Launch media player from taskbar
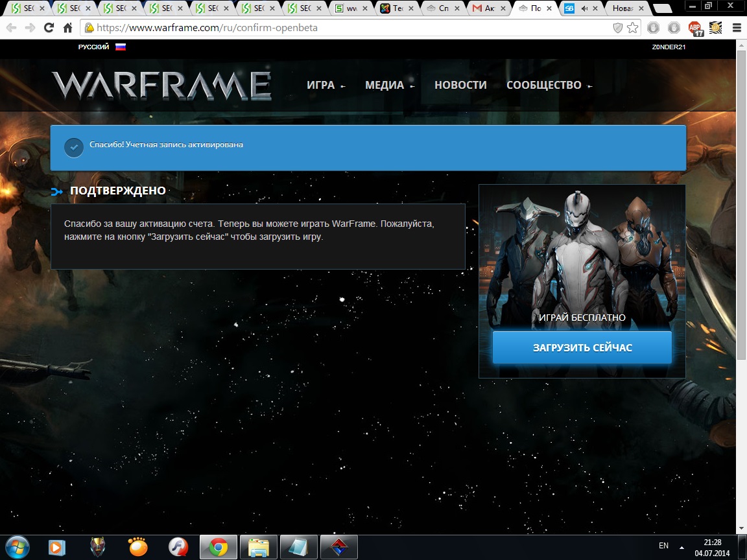The width and height of the screenshot is (747, 560). click(x=56, y=548)
